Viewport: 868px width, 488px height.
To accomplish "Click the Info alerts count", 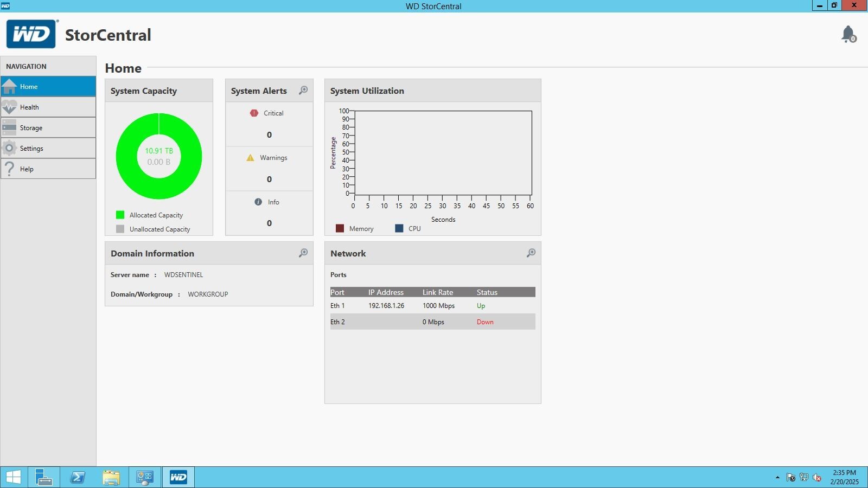I will click(269, 223).
